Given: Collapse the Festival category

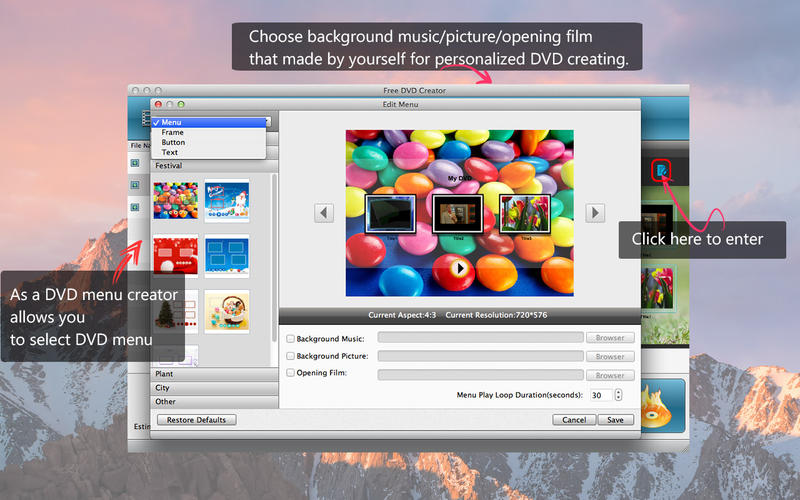Looking at the screenshot, I should [214, 166].
